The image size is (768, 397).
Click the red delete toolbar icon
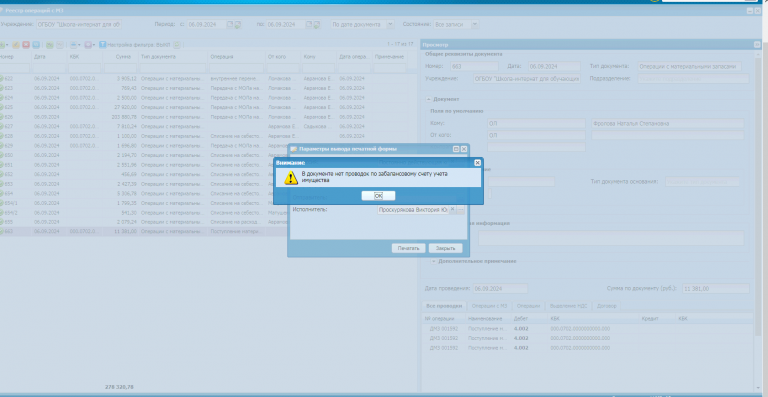26,45
